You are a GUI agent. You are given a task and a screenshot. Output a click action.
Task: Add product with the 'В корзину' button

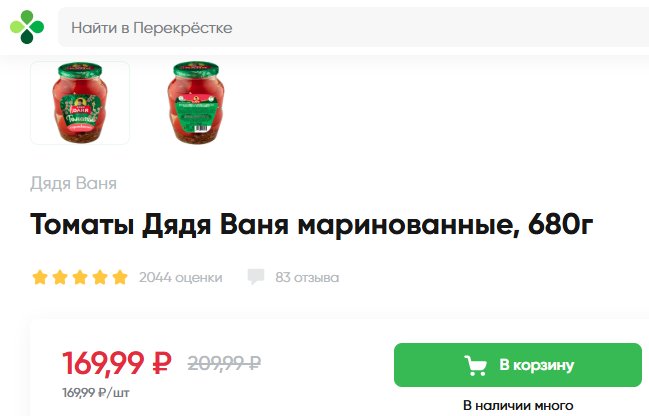518,365
